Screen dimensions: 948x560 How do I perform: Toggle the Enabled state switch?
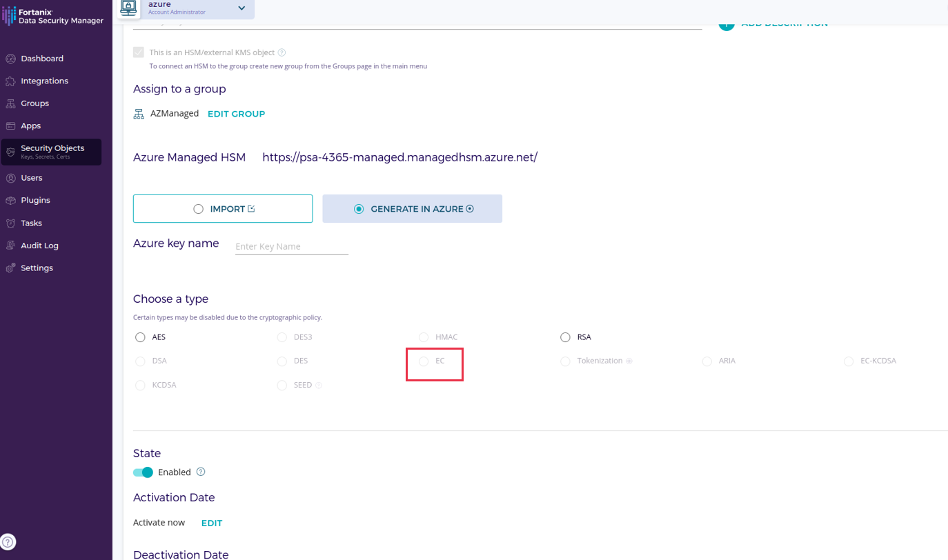coord(143,472)
